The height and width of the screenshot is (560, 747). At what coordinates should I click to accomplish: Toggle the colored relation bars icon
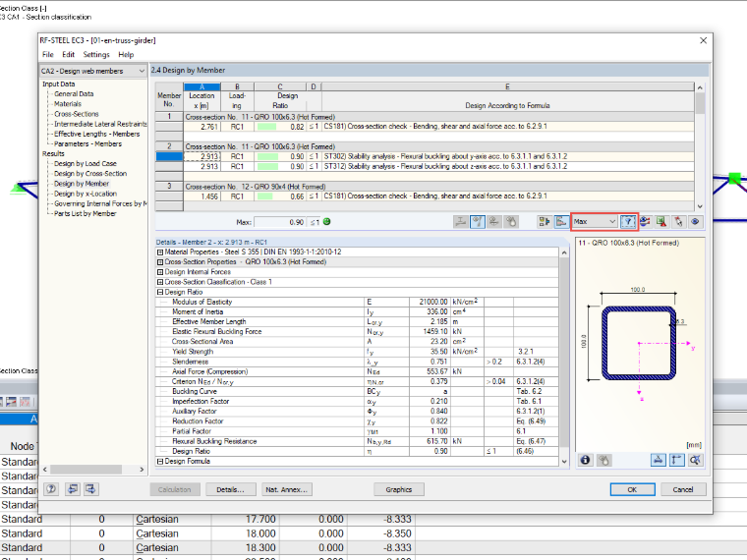click(x=561, y=221)
